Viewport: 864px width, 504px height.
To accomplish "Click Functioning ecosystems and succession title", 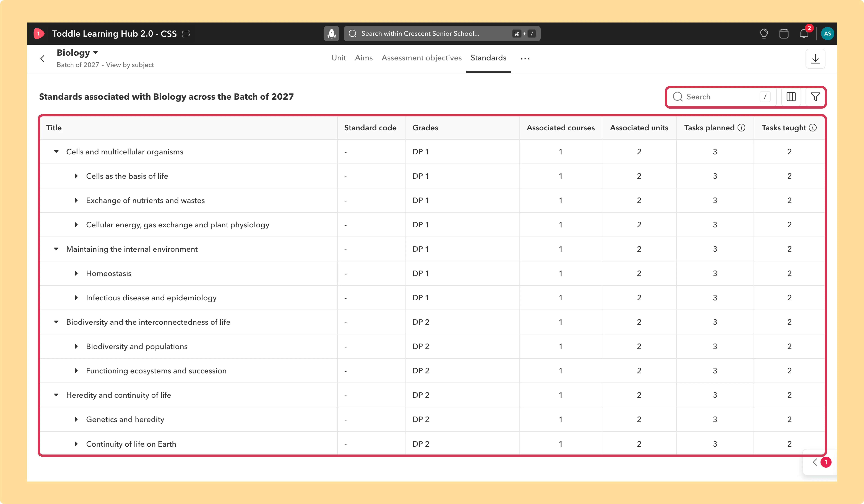I will (156, 371).
